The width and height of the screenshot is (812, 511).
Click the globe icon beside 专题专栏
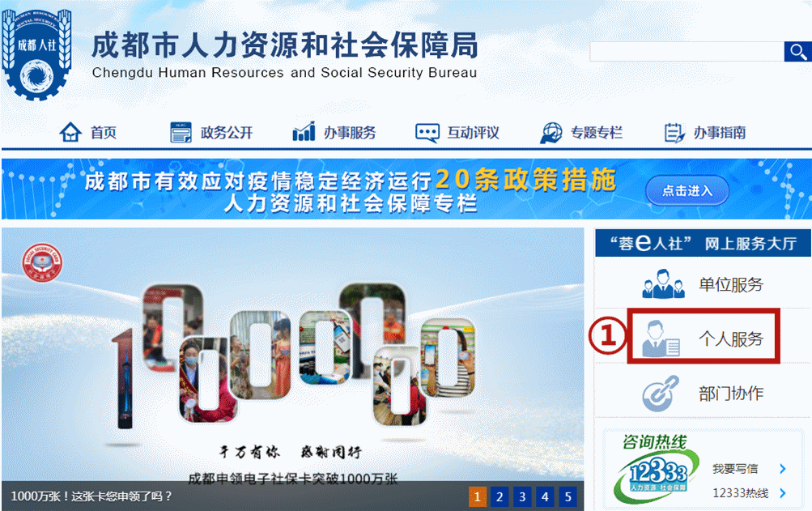coord(551,133)
